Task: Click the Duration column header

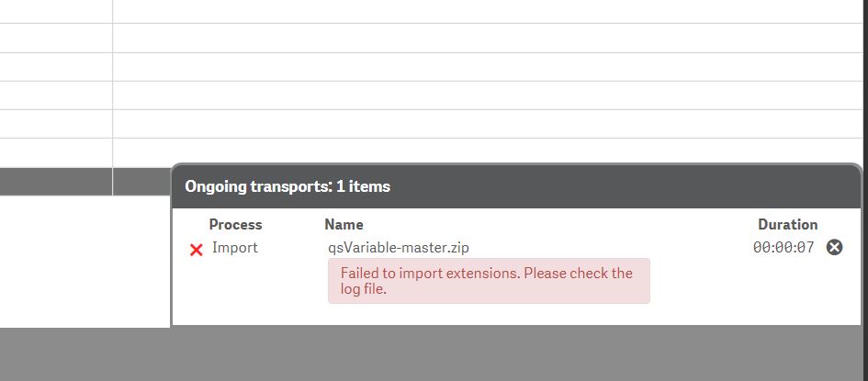Action: (x=787, y=224)
